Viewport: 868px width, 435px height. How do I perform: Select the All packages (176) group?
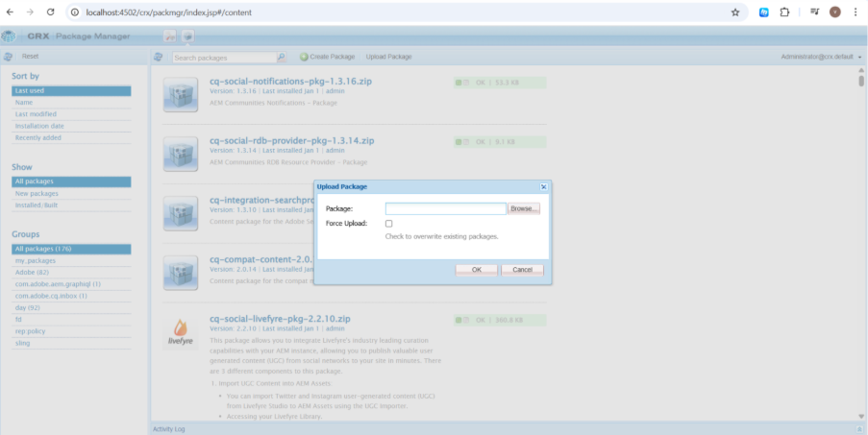coord(71,249)
